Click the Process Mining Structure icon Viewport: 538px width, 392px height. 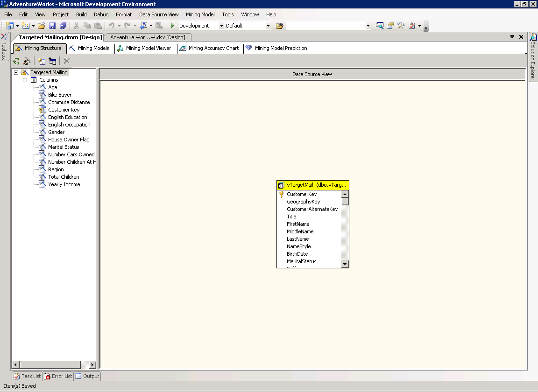27,62
